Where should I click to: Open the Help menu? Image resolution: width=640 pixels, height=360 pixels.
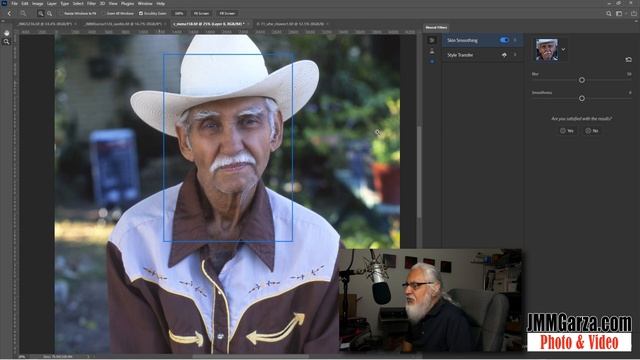161,3
